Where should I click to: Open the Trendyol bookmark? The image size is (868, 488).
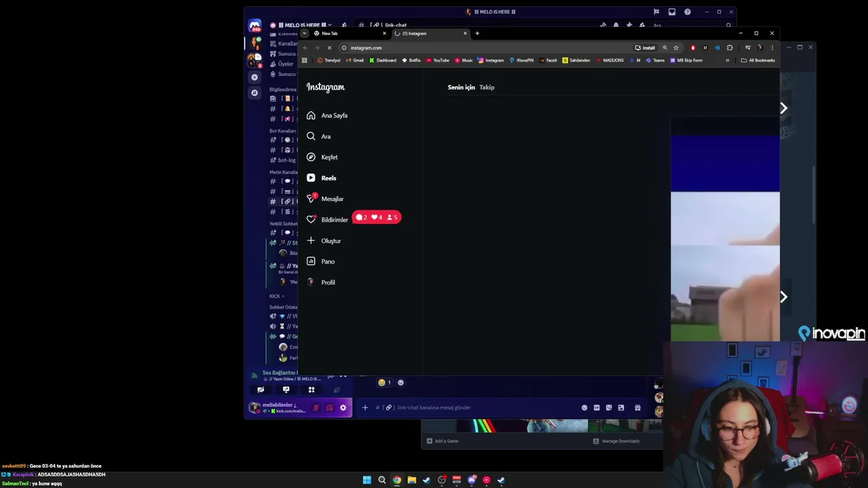click(x=329, y=60)
